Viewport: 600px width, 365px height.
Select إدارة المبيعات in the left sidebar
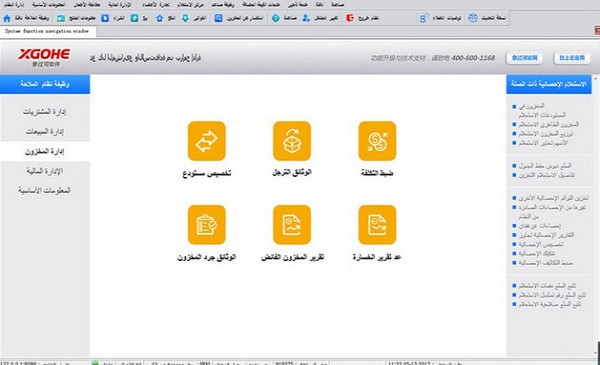[x=45, y=132]
